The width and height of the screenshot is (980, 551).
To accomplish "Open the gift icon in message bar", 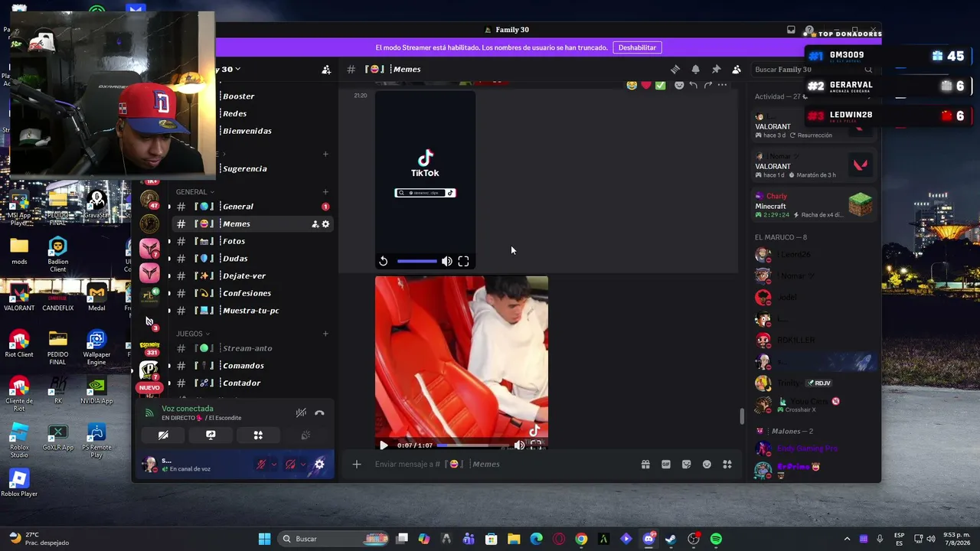I will 645,465.
